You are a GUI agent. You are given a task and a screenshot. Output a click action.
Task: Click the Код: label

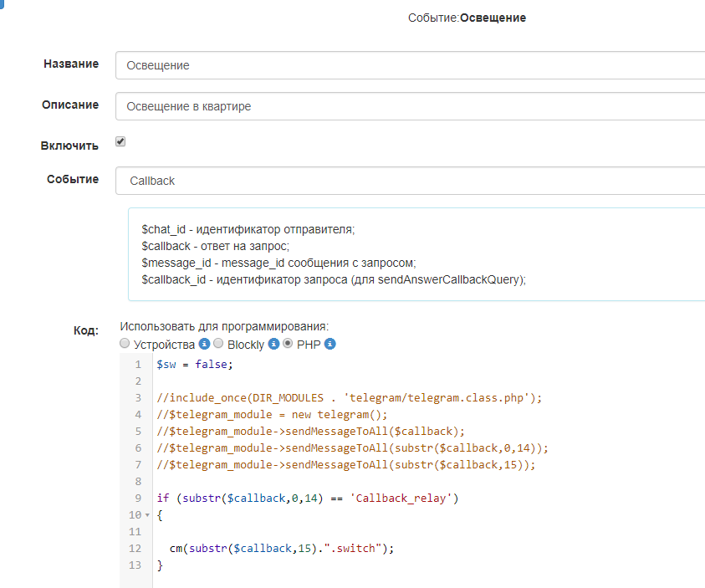click(86, 330)
